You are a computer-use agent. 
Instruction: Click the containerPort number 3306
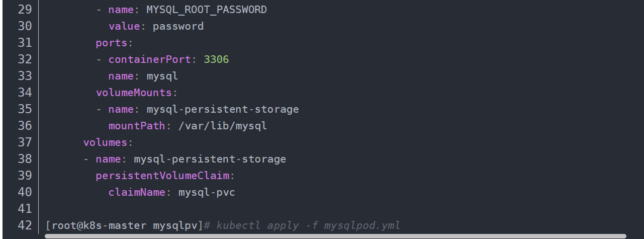tap(216, 59)
